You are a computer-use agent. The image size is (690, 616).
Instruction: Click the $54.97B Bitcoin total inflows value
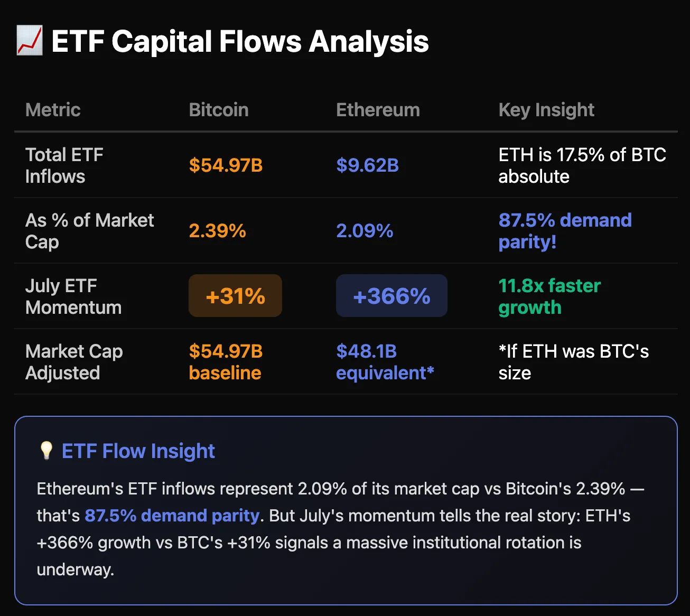[x=226, y=165]
